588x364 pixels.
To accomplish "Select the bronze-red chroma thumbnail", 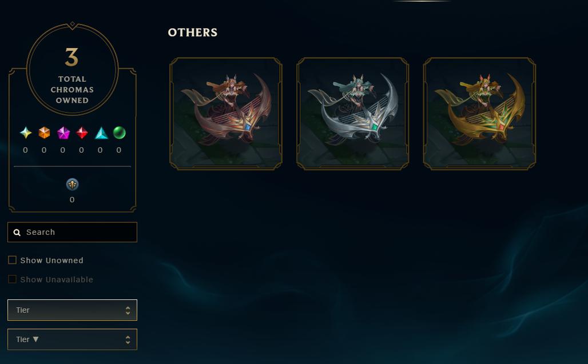I will [226, 114].
